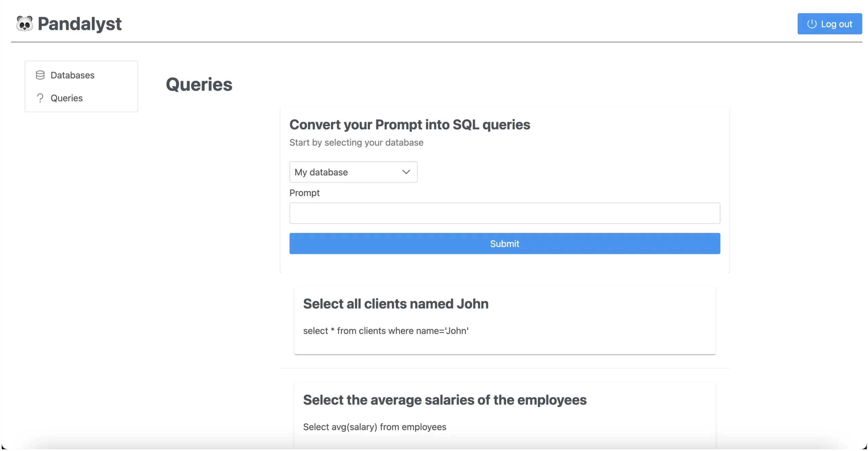Click the Start by selecting your database subtitle

pos(356,142)
